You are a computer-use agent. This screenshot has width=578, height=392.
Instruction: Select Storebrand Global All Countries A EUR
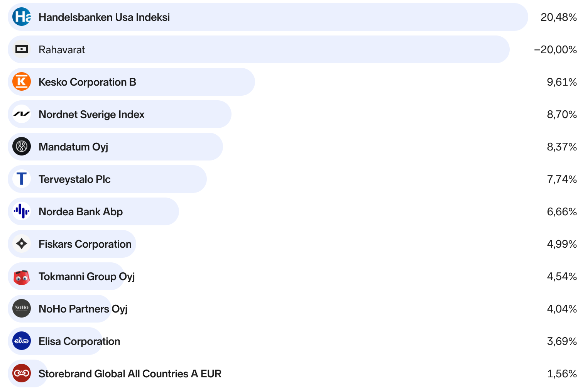point(130,374)
